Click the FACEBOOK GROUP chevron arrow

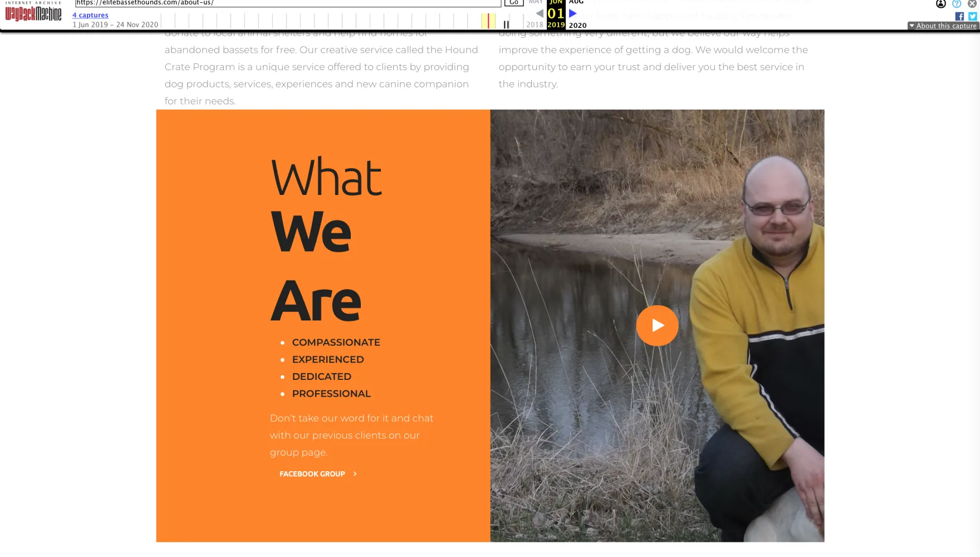(x=355, y=474)
